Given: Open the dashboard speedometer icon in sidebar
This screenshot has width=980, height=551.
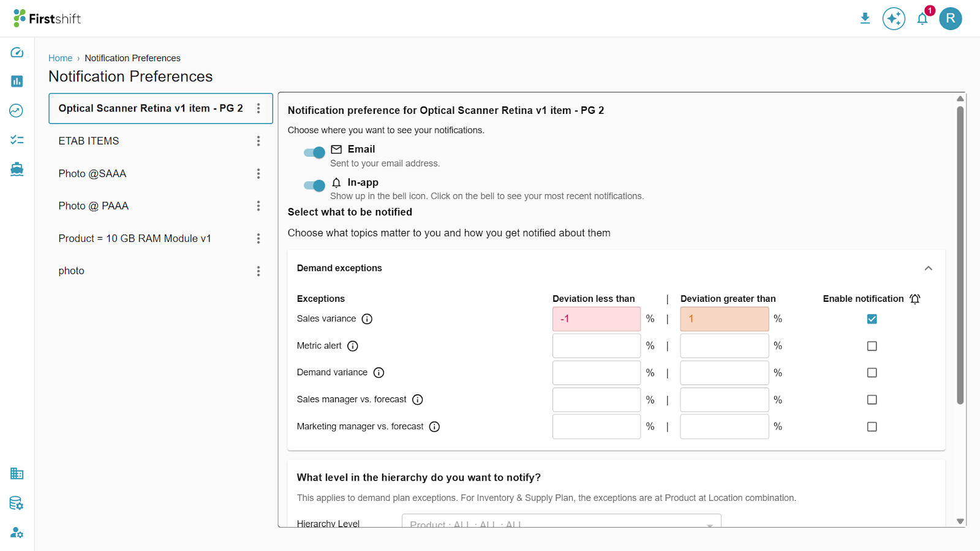Looking at the screenshot, I should point(17,53).
